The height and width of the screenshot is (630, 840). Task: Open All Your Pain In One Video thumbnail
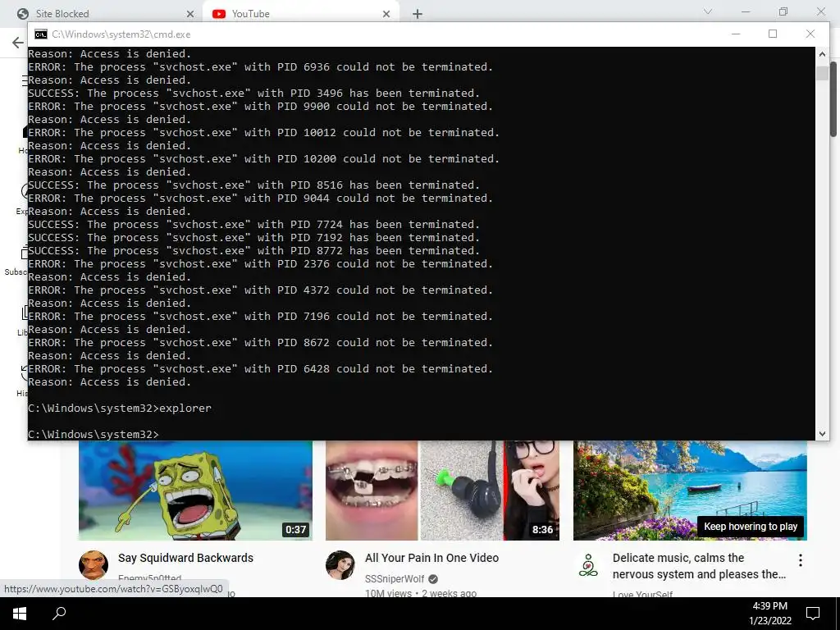442,491
